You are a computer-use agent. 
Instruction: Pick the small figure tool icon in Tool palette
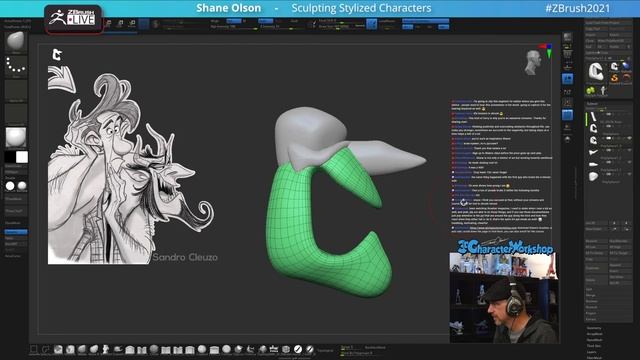coord(602,90)
